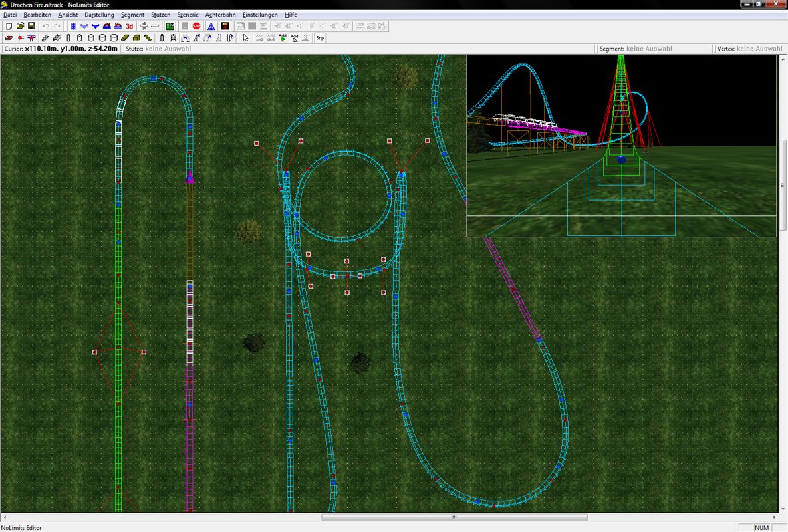Open the Segment menu

(x=132, y=15)
